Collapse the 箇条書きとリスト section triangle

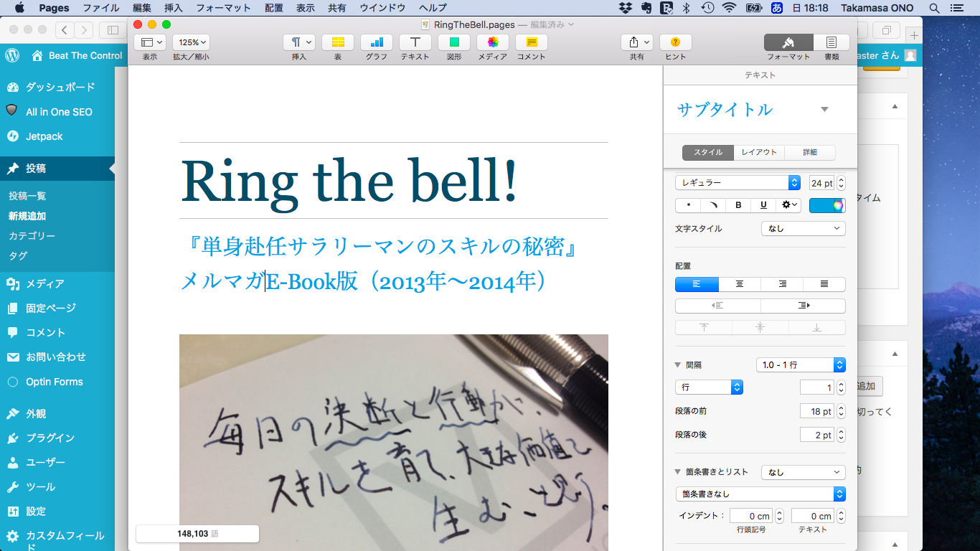[x=678, y=472]
